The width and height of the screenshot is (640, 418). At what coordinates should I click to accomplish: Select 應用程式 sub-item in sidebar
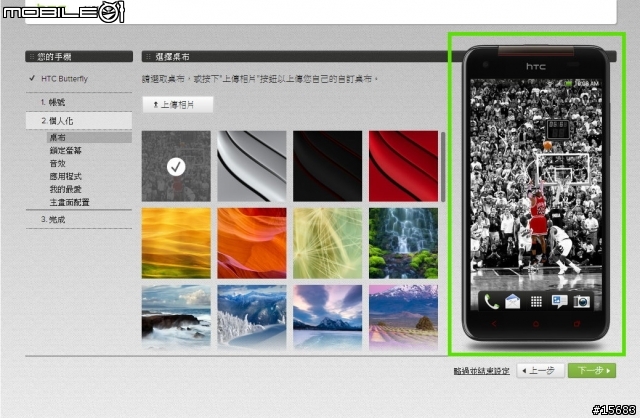tap(66, 176)
